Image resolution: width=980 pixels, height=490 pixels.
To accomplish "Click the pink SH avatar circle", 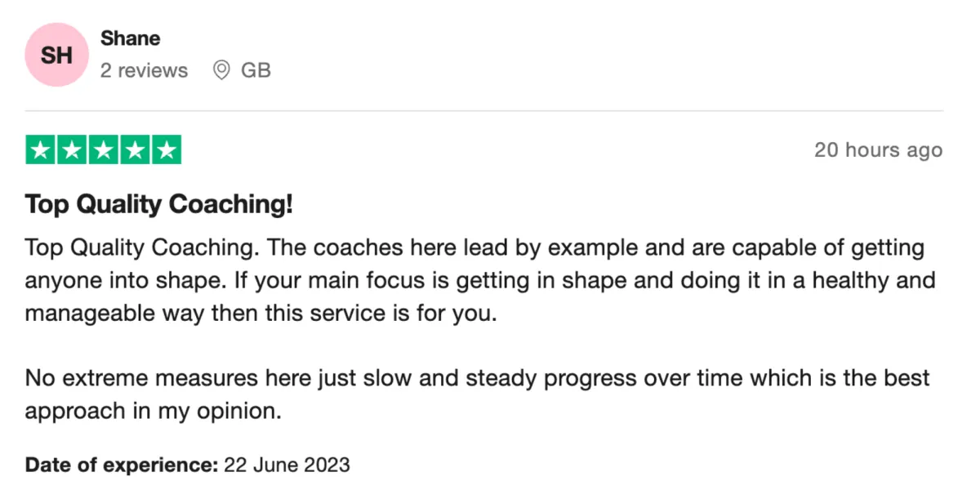I will [x=56, y=56].
